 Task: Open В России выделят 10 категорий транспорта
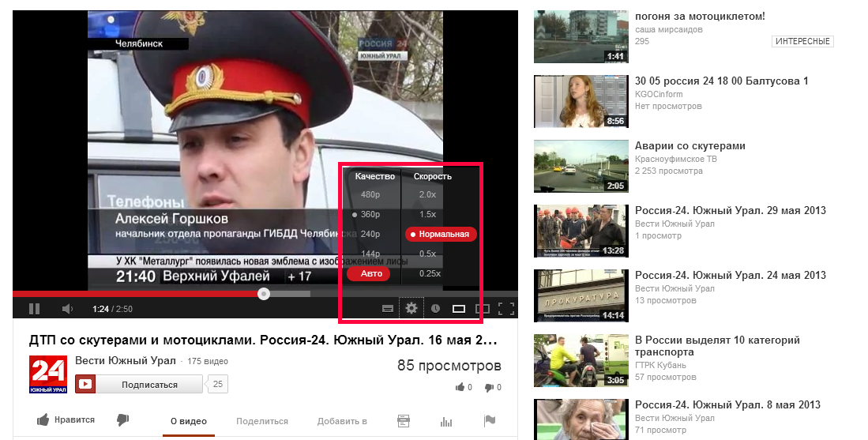click(x=717, y=346)
